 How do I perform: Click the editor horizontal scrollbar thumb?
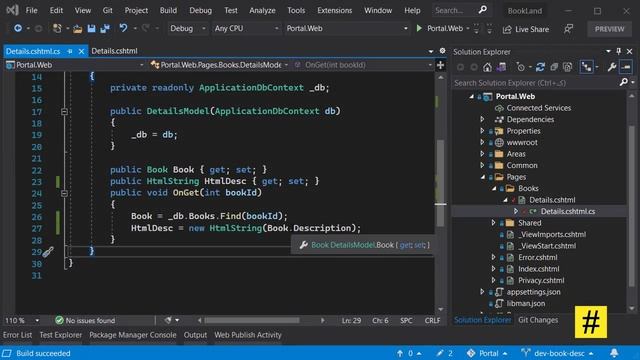(x=252, y=320)
